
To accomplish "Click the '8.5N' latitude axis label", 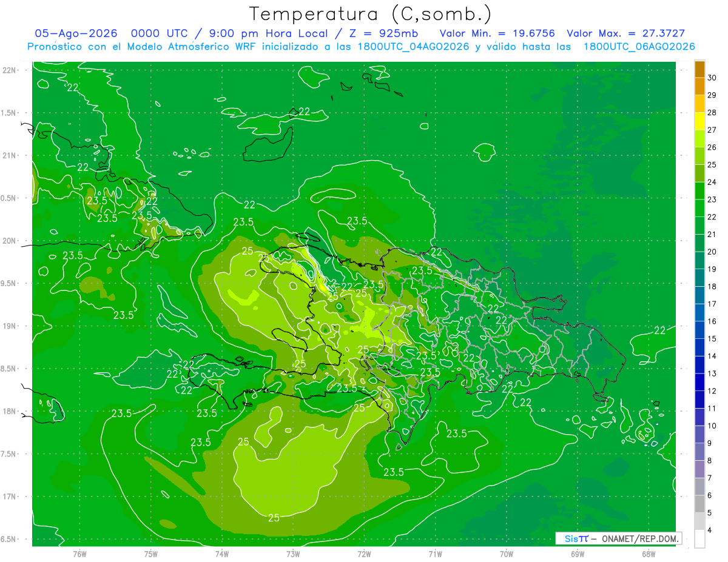I will click(9, 369).
